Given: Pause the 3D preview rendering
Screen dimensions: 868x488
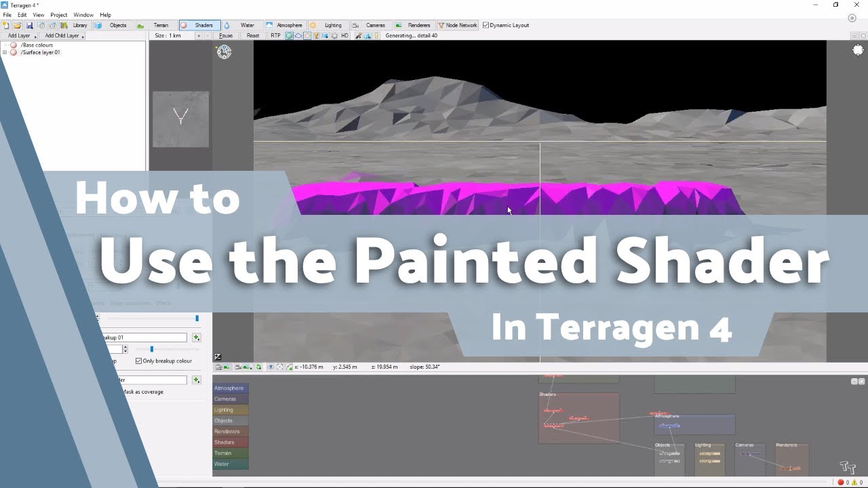Looking at the screenshot, I should pos(226,35).
